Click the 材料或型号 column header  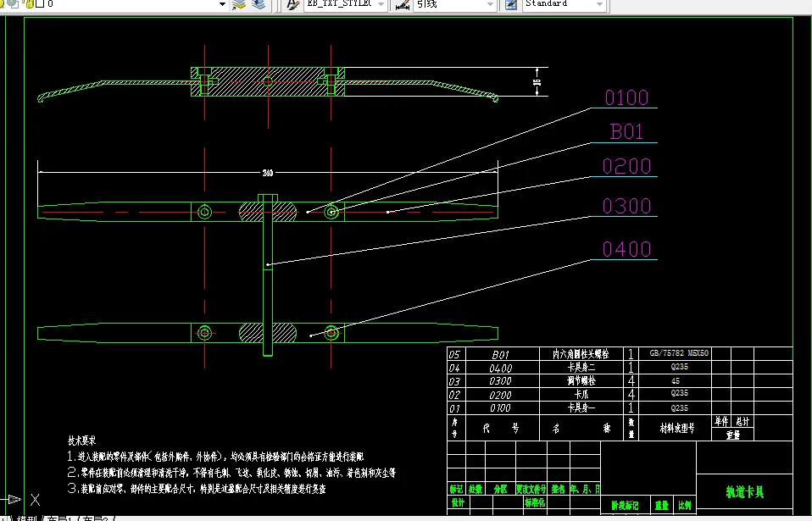(677, 429)
